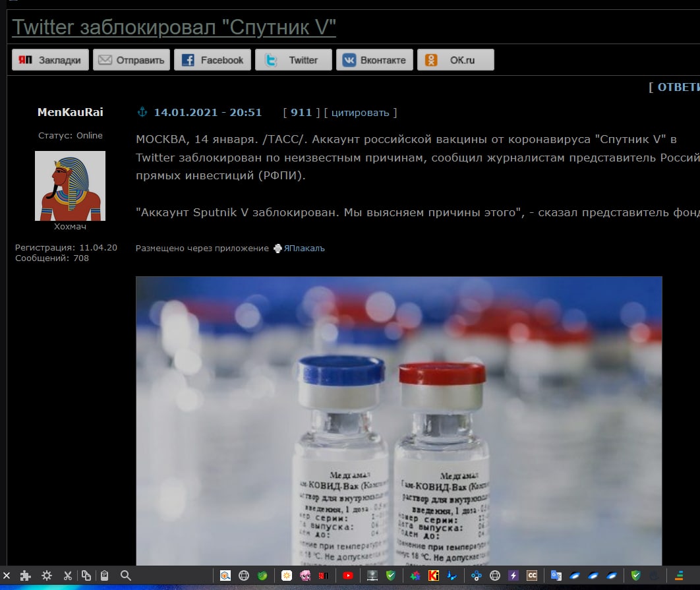Image resolution: width=700 pixels, height=590 pixels.
Task: Open the post date 14.01.2021 - 20:51 link
Action: point(208,112)
